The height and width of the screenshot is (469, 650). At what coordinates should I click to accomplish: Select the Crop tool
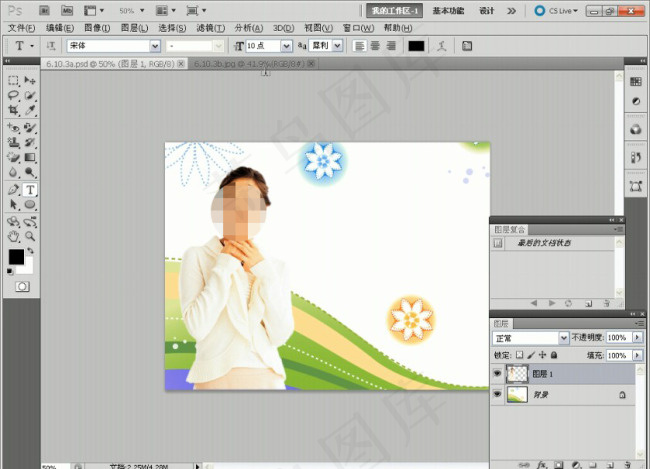tap(13, 110)
